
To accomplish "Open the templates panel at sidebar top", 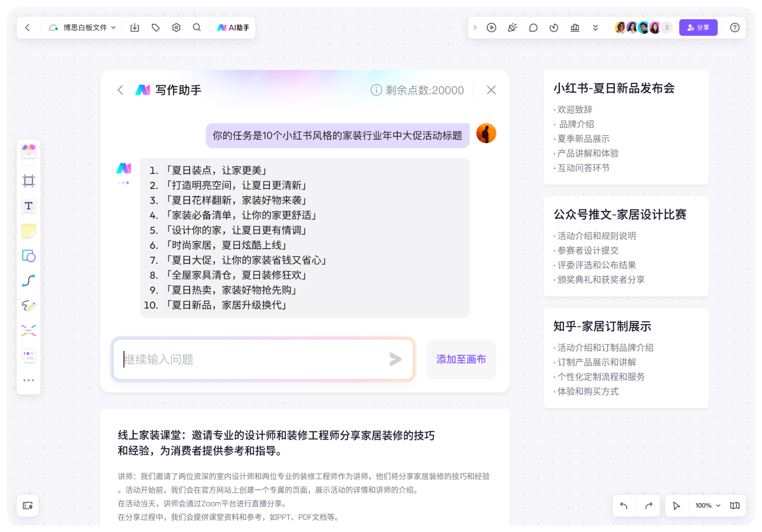I will (28, 151).
